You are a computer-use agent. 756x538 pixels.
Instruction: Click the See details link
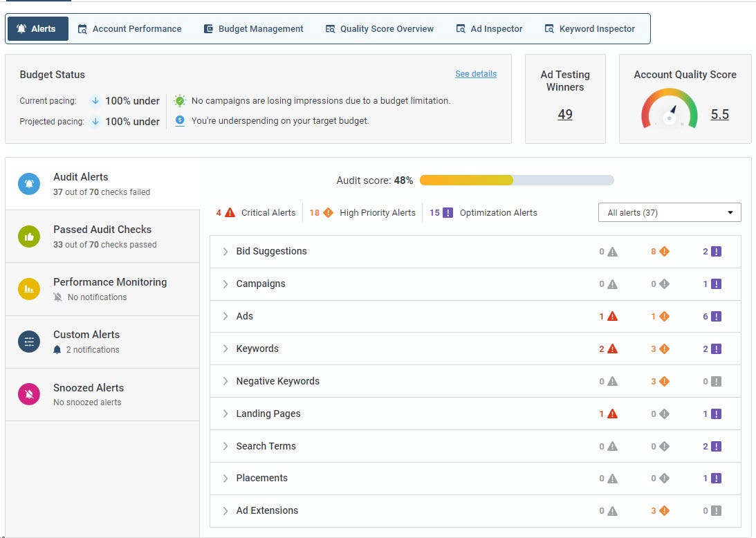(x=476, y=74)
